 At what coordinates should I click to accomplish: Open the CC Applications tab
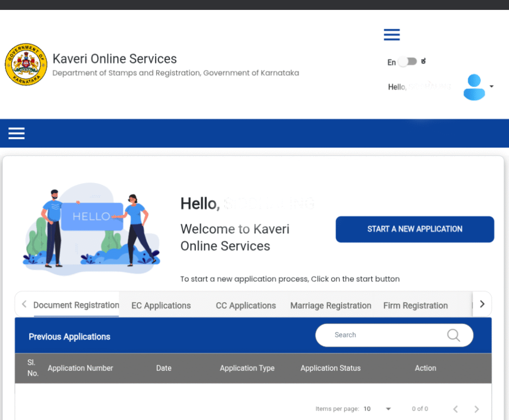coord(246,306)
